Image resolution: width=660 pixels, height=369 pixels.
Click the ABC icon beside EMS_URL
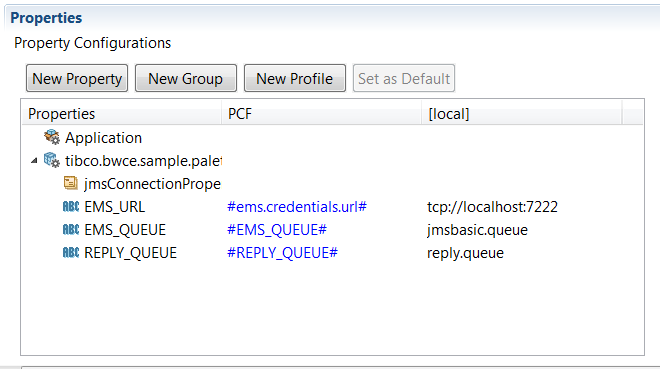71,207
